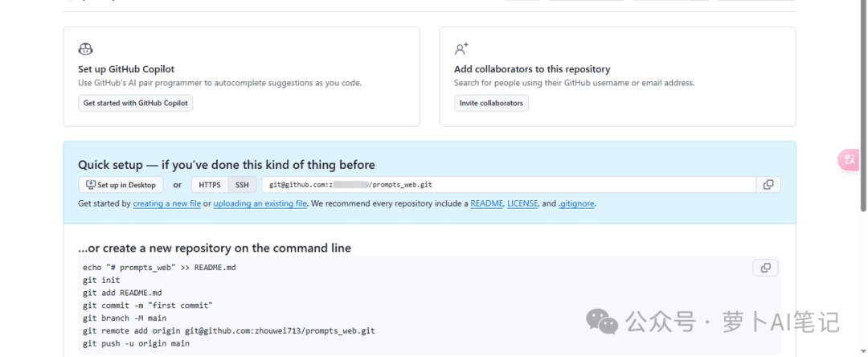Select the SSH protocol toggle
Viewport: 868px width, 357px height.
pyautogui.click(x=242, y=185)
